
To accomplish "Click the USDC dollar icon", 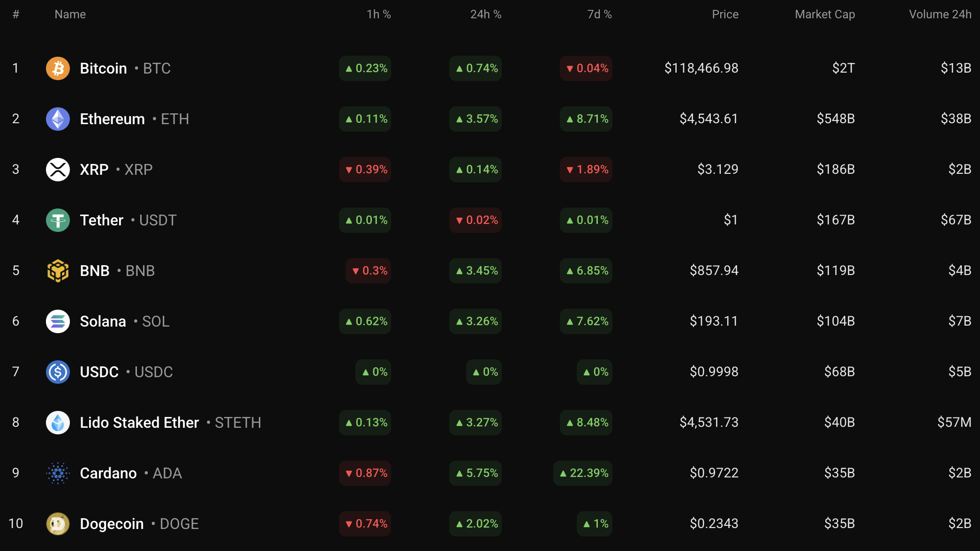I will [x=58, y=372].
